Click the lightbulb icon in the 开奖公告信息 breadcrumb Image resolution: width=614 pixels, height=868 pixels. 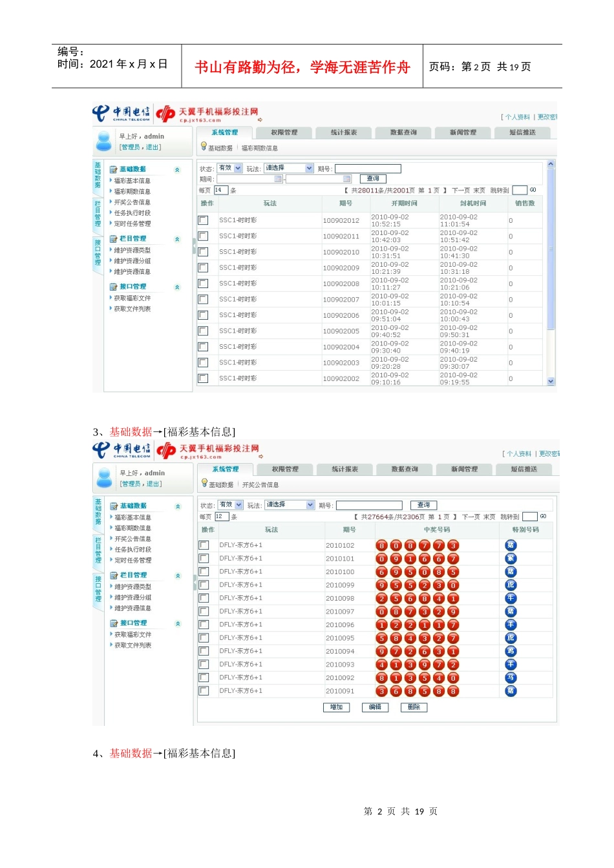[204, 483]
